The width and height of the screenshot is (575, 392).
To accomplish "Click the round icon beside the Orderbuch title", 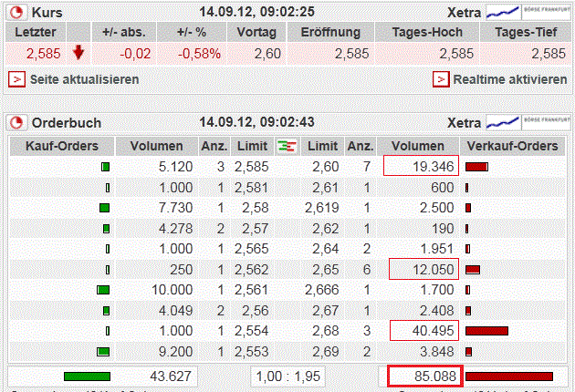I will pyautogui.click(x=17, y=122).
